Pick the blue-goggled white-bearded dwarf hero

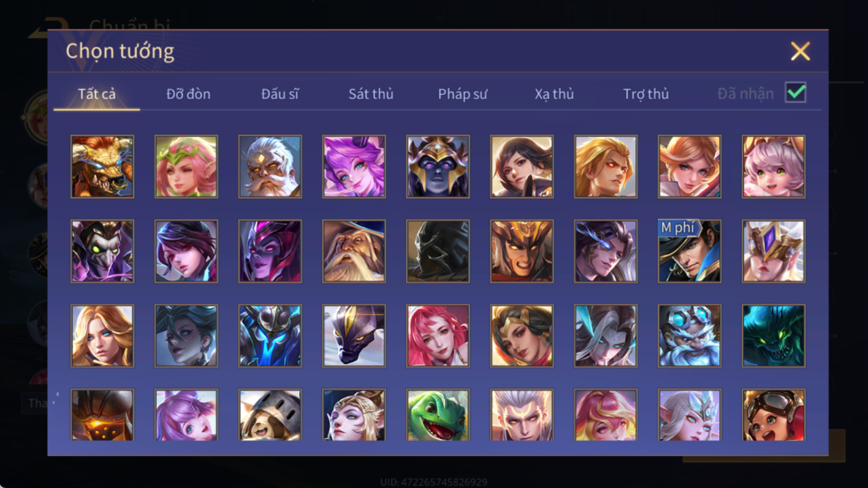pyautogui.click(x=689, y=336)
